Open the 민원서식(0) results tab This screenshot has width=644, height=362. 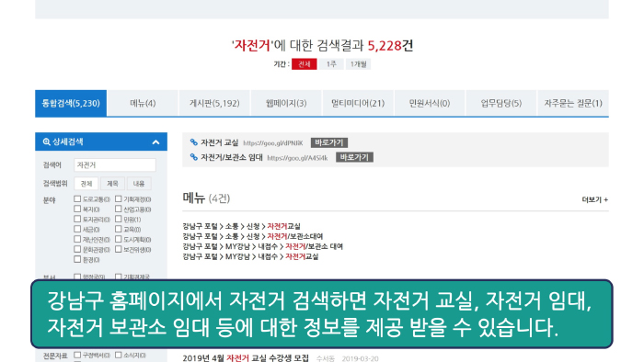(x=430, y=103)
